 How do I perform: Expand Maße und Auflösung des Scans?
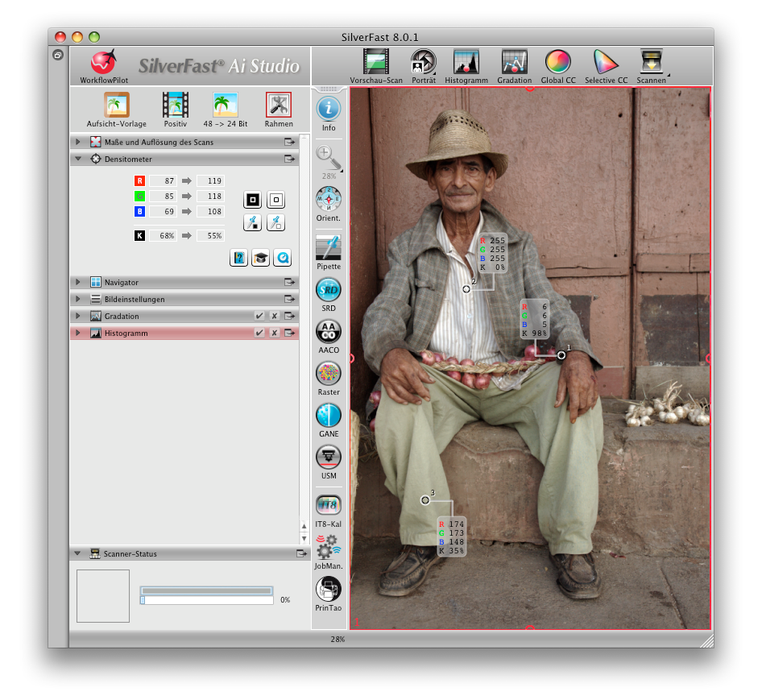click(79, 143)
